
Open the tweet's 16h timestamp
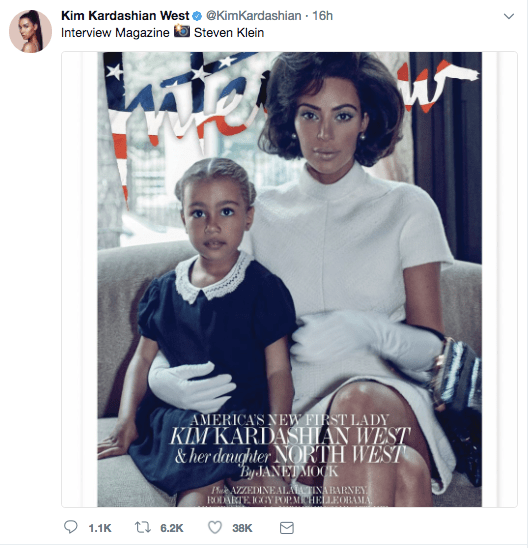322,16
